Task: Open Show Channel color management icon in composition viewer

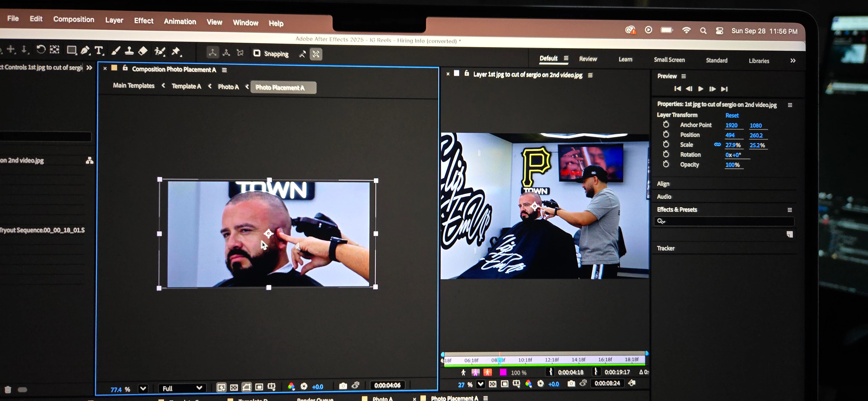Action: click(x=291, y=386)
